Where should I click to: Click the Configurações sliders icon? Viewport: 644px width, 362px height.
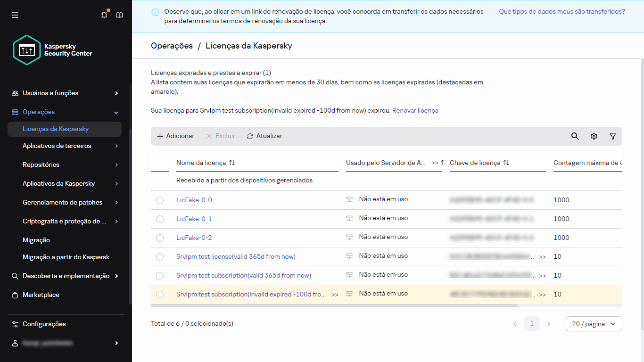click(x=15, y=324)
